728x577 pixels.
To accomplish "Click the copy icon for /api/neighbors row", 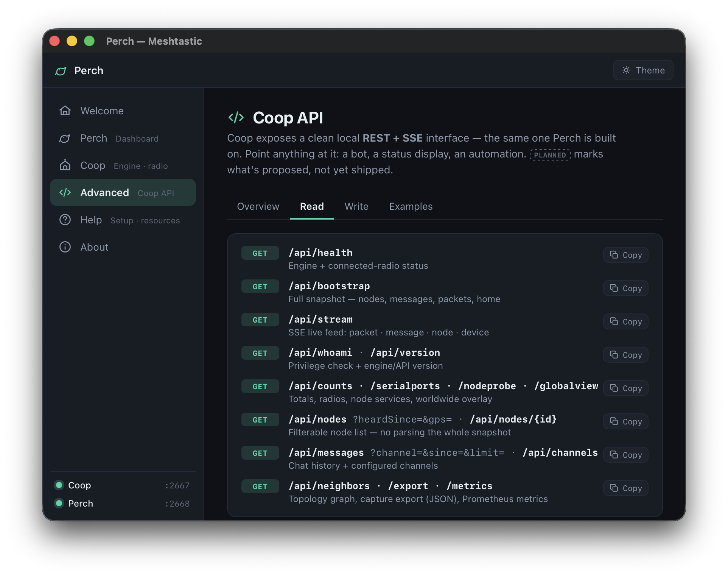I will tap(614, 488).
